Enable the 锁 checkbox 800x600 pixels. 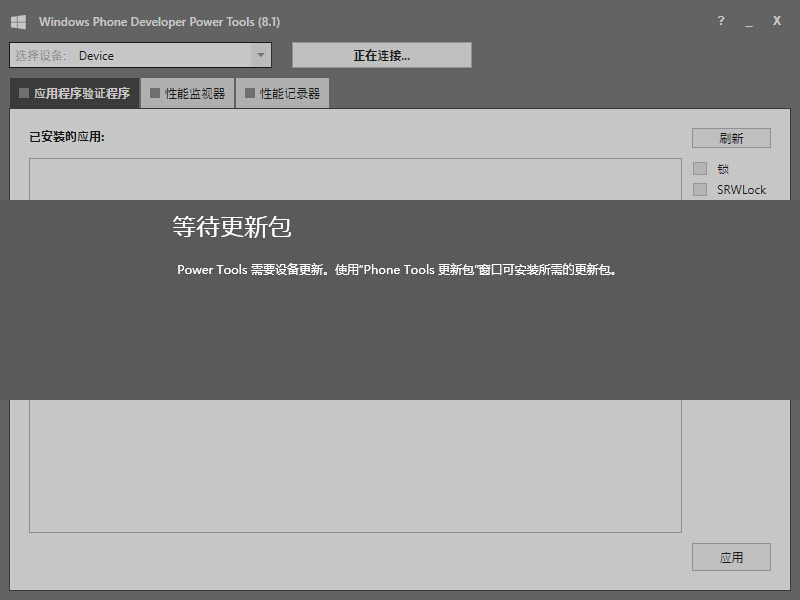click(x=700, y=169)
